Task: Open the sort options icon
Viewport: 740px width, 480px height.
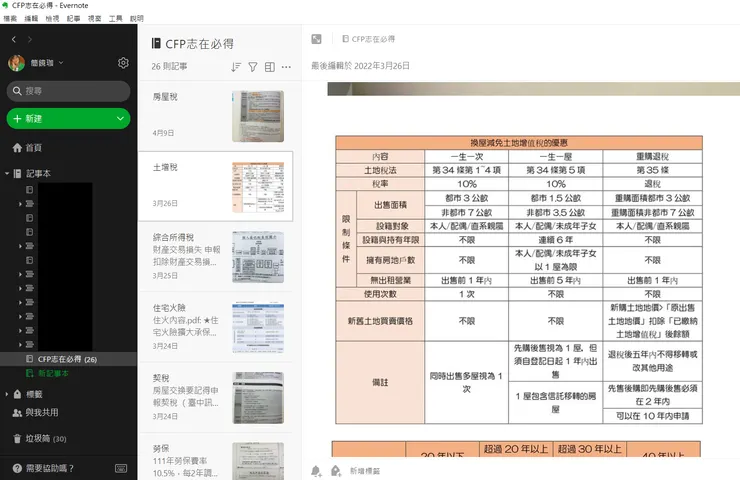Action: pos(236,67)
